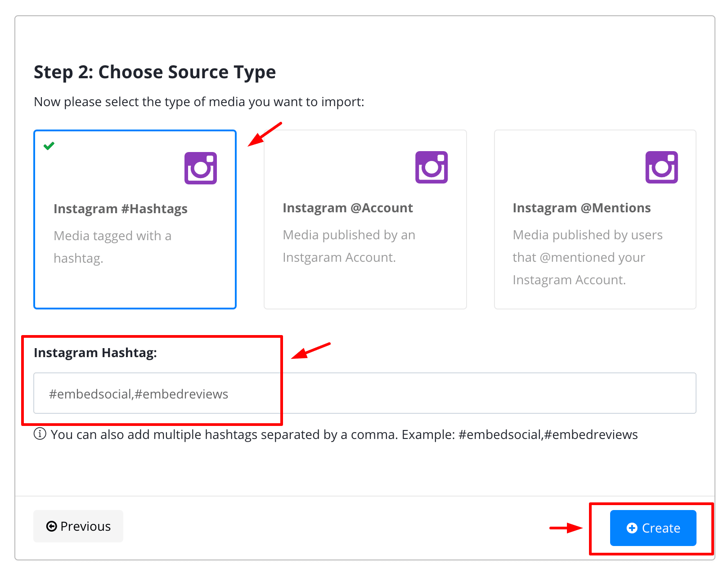Screen dimensions: 728x573
Task: Click the Instagram Hashtag field label
Action: click(x=95, y=353)
